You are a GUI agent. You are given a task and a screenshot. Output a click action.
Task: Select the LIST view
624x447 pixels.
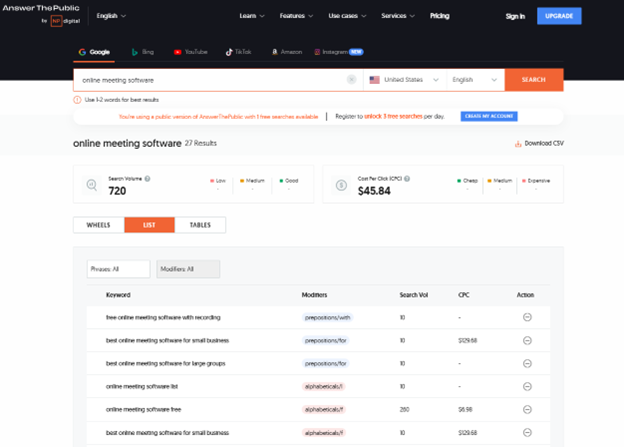pyautogui.click(x=149, y=225)
